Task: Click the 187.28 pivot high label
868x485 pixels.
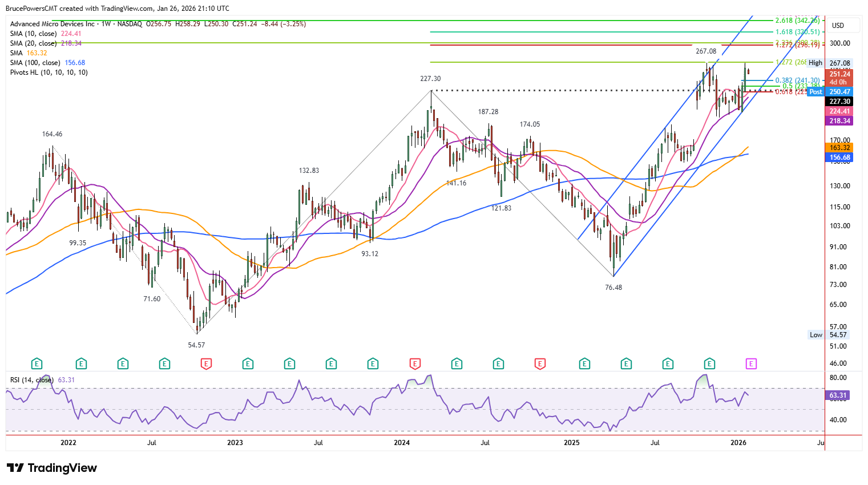Action: (488, 112)
